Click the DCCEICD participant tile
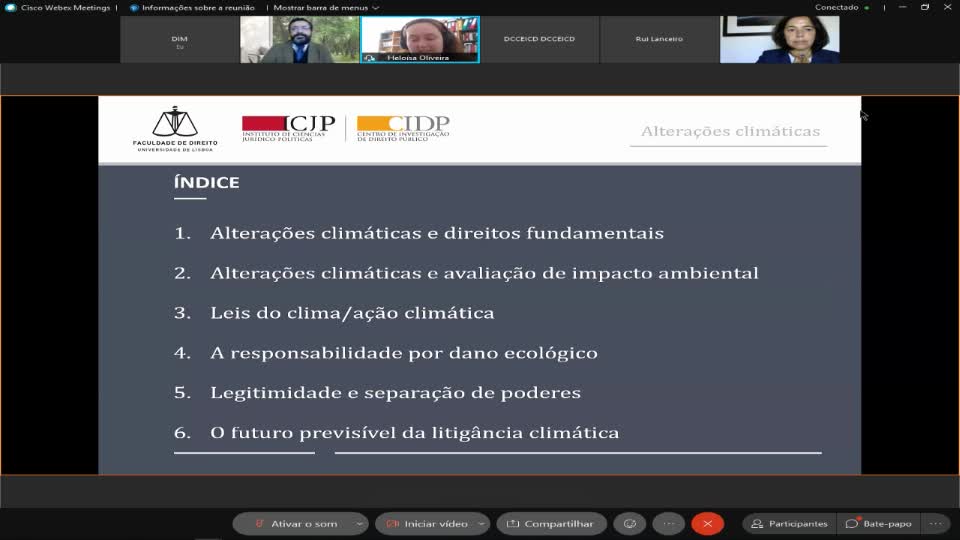Screen dimensions: 960x540 539,39
